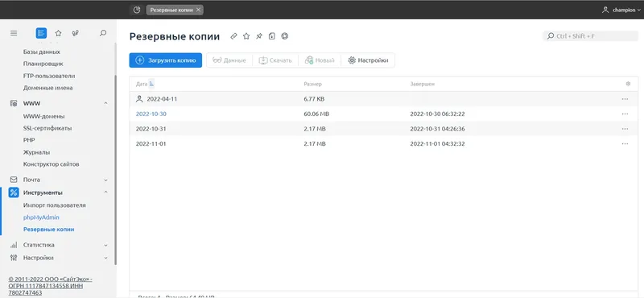Open actions menu for 2022-11-01 backup
644x298 pixels.
625,144
